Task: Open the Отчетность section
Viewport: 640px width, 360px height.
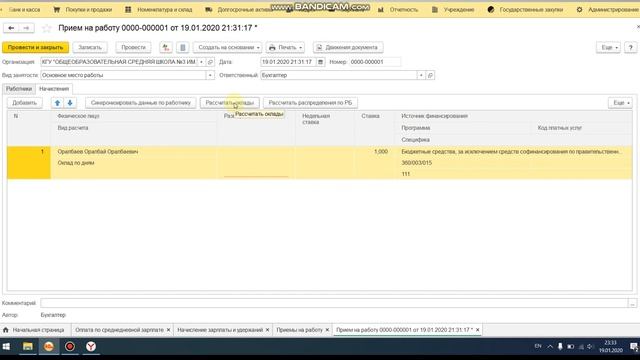Action: [x=398, y=9]
